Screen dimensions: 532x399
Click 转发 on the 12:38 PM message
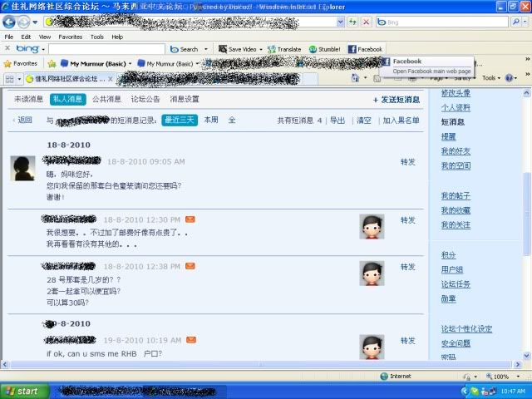pos(407,267)
